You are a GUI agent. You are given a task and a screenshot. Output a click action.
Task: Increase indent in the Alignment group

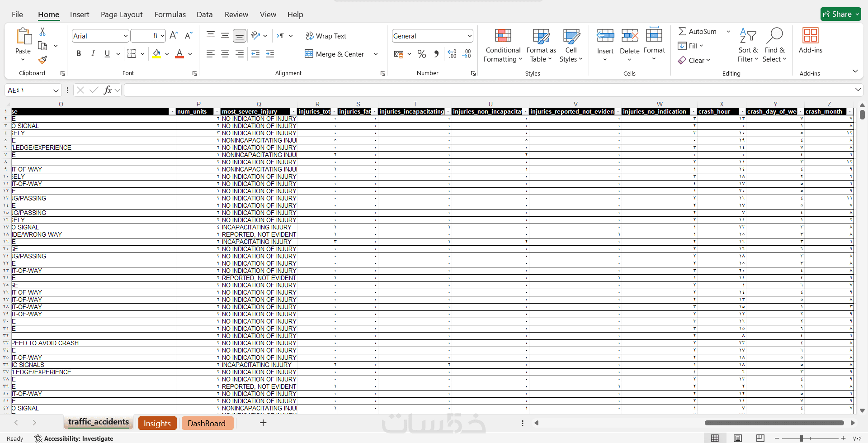click(x=270, y=54)
